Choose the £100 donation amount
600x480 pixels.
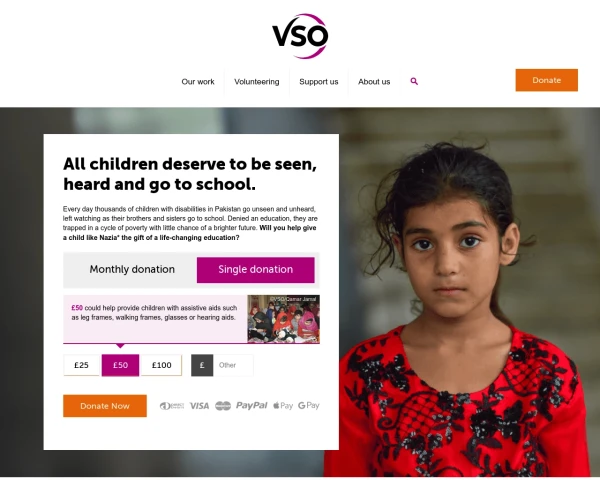click(x=161, y=365)
